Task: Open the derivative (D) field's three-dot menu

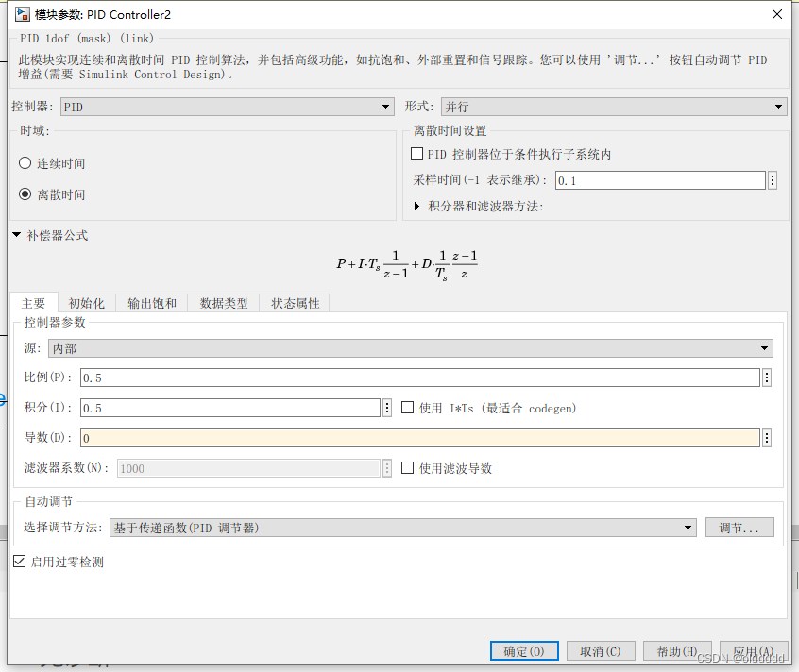Action: pos(767,438)
